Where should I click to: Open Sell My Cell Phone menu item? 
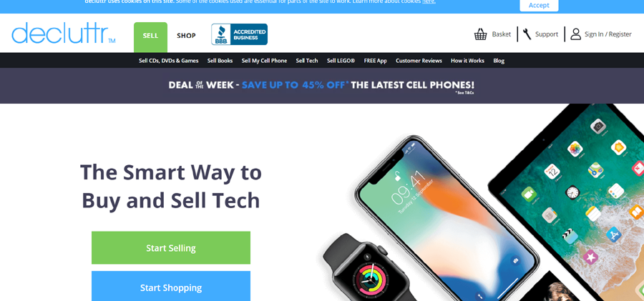264,61
